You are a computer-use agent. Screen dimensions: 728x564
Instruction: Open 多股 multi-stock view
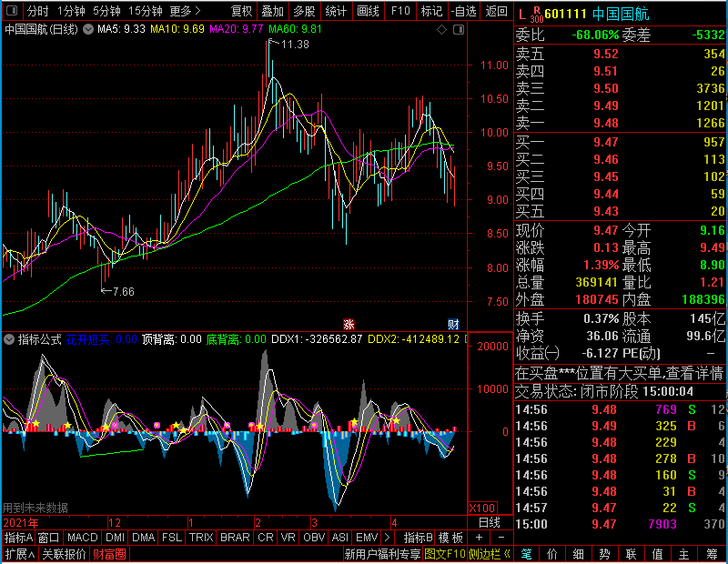[x=304, y=11]
